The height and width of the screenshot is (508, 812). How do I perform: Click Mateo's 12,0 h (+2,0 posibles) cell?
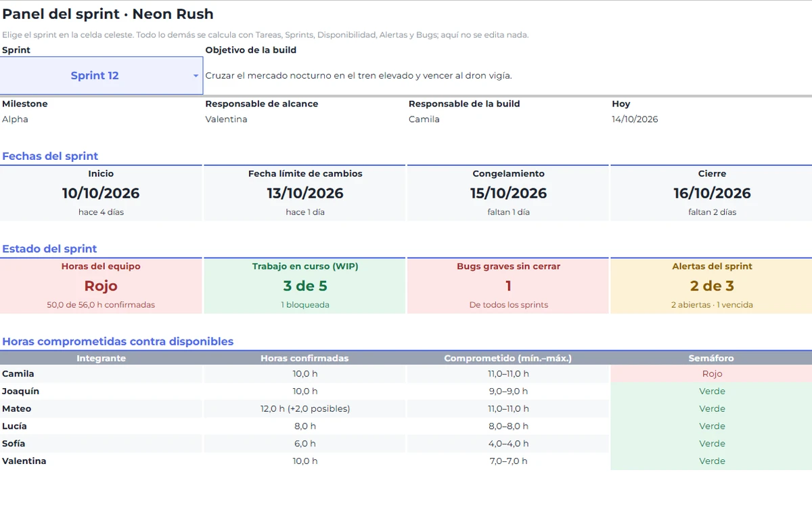click(x=305, y=409)
